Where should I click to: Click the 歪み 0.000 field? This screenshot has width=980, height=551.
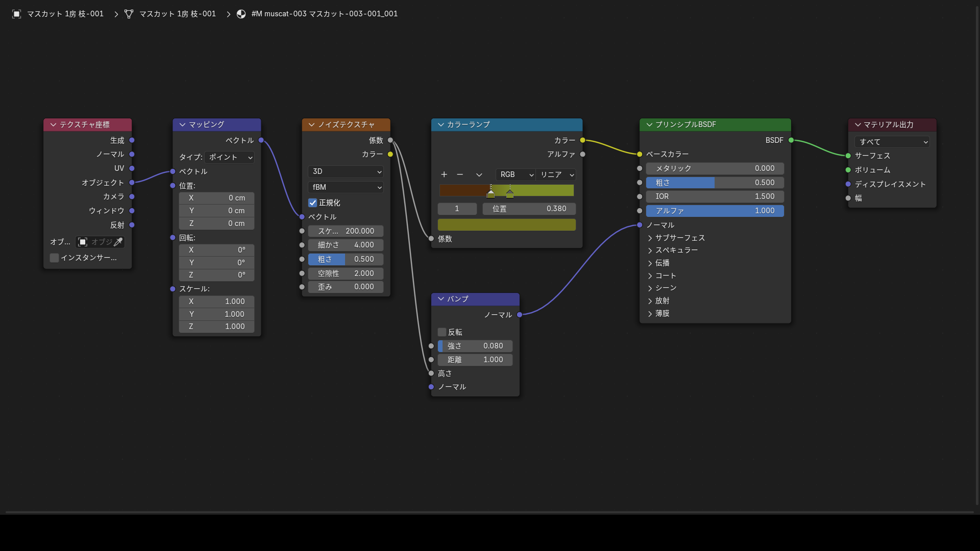[346, 287]
